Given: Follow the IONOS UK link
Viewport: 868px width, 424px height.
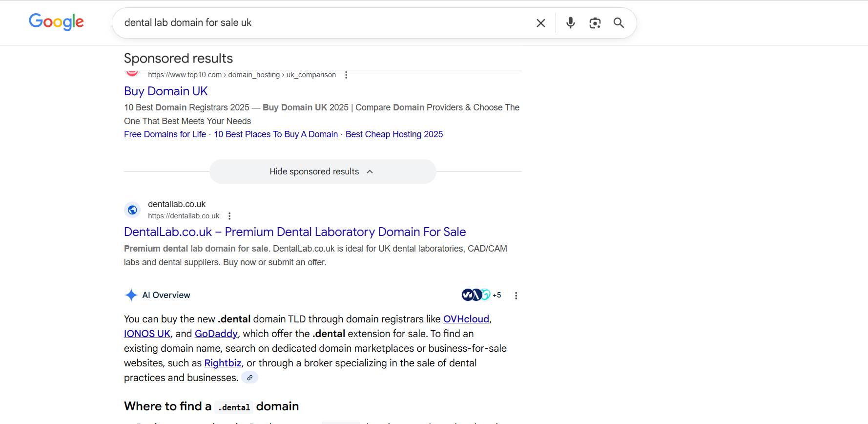Looking at the screenshot, I should point(147,334).
